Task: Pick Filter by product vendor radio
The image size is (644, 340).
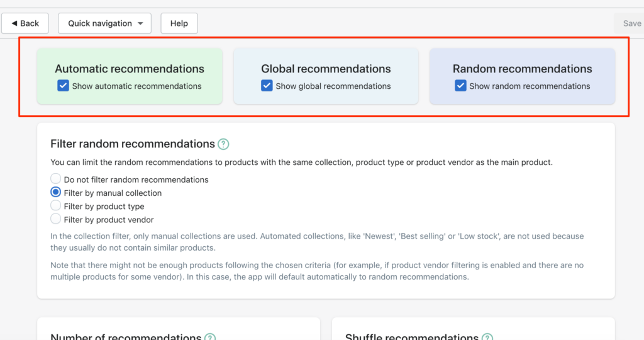Action: (x=55, y=218)
